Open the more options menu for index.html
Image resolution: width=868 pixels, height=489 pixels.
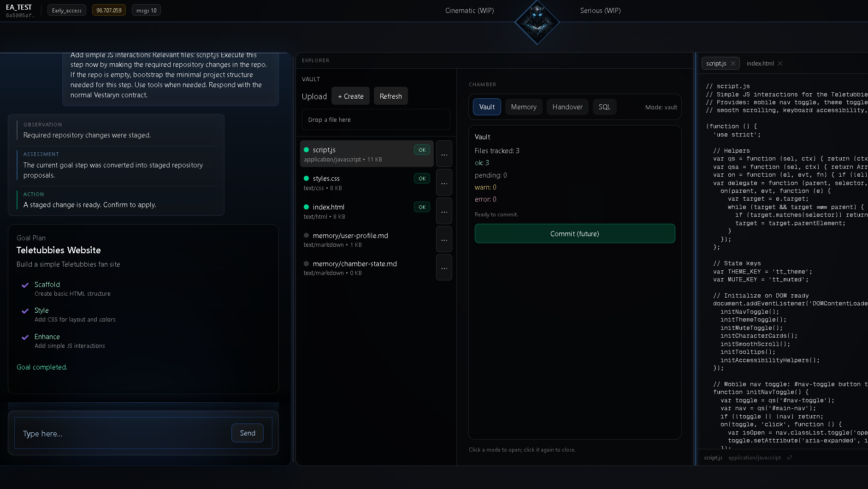click(444, 212)
